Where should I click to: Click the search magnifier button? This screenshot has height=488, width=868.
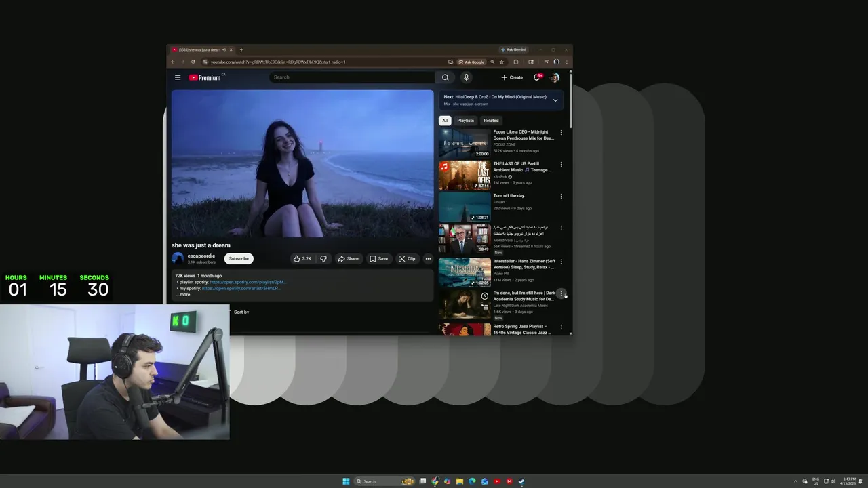click(446, 77)
